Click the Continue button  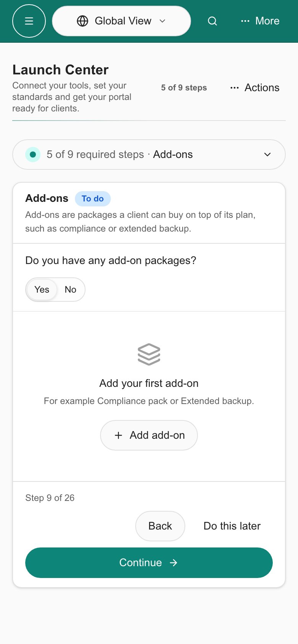point(149,563)
